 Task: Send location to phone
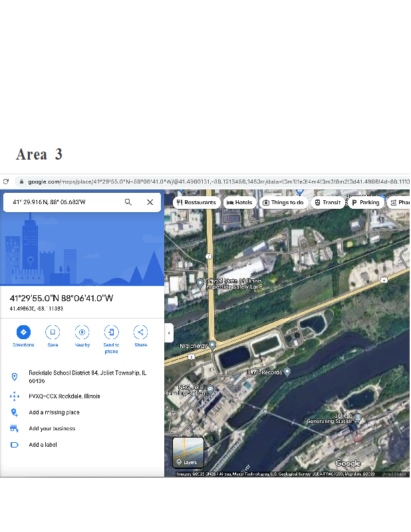pos(111,332)
